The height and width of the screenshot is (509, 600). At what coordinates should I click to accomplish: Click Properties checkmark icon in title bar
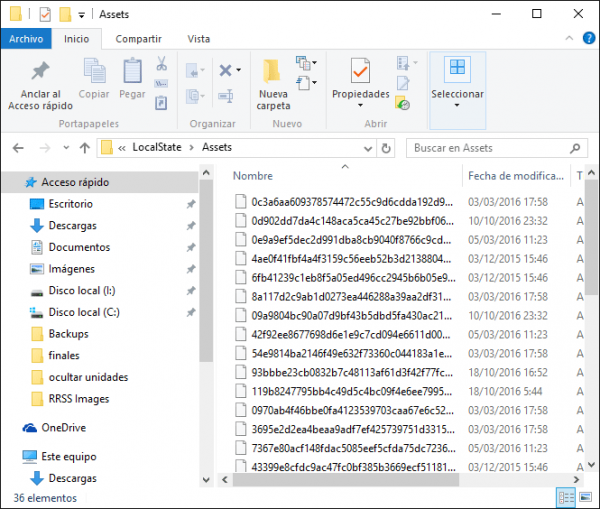[x=45, y=15]
